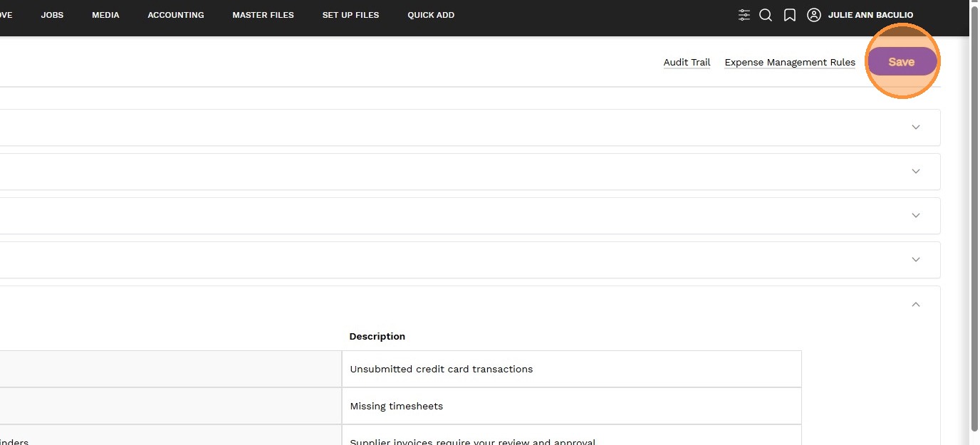Open the Media menu
This screenshot has width=980, height=445.
[x=105, y=15]
